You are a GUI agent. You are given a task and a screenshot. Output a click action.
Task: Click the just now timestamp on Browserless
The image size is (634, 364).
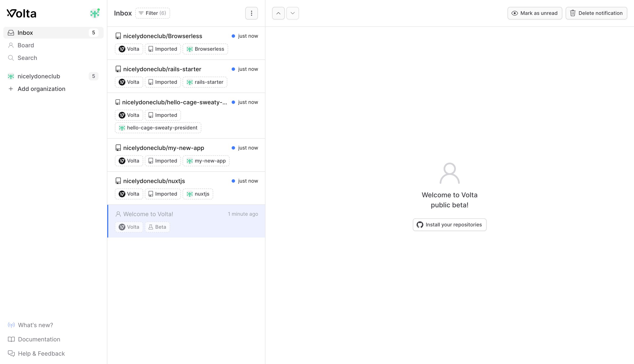(248, 36)
